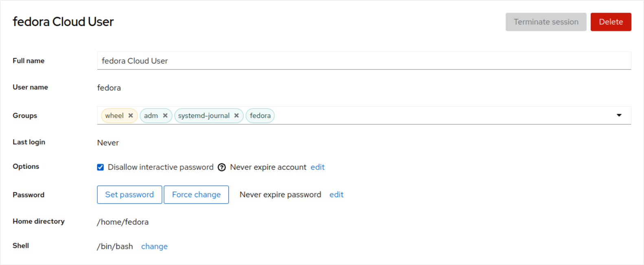
Task: Click the wheel group label text
Action: pos(114,116)
